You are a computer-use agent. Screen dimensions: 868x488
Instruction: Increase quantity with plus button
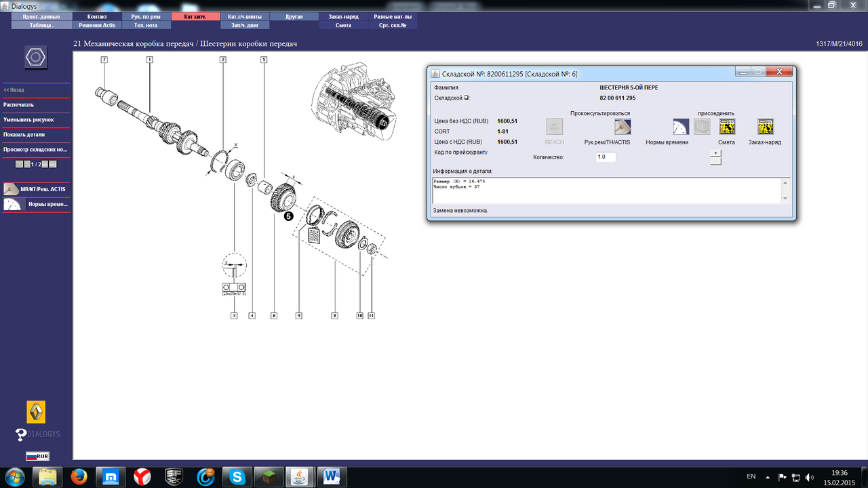coord(715,153)
